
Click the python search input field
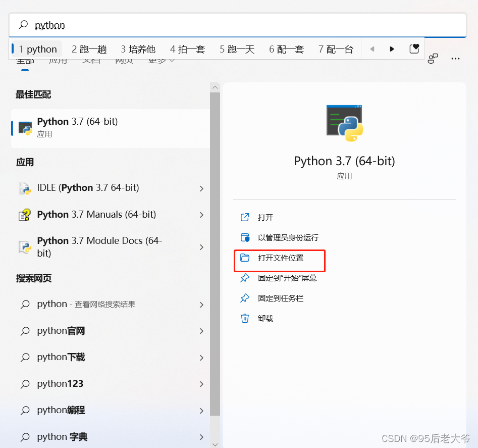[238, 25]
